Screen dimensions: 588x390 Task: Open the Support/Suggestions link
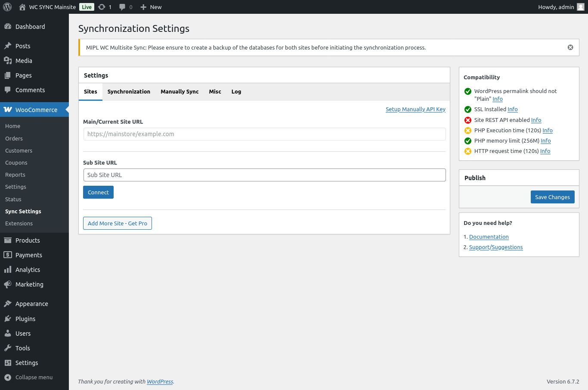pyautogui.click(x=496, y=247)
